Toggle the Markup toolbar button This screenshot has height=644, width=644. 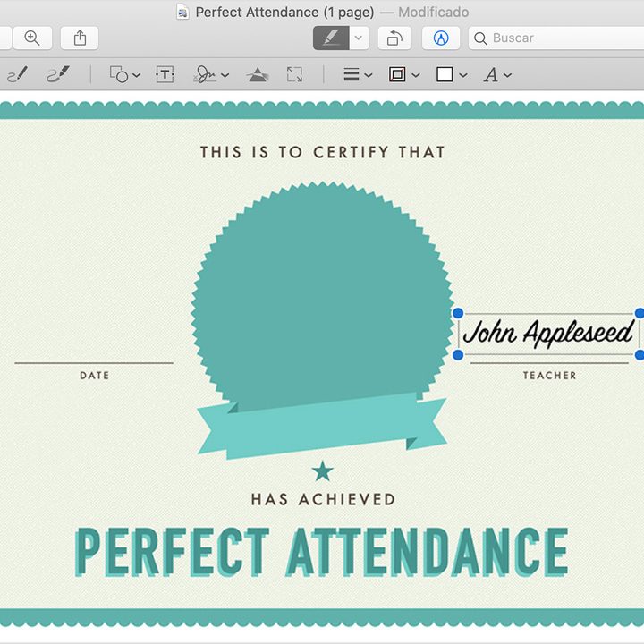pyautogui.click(x=440, y=38)
